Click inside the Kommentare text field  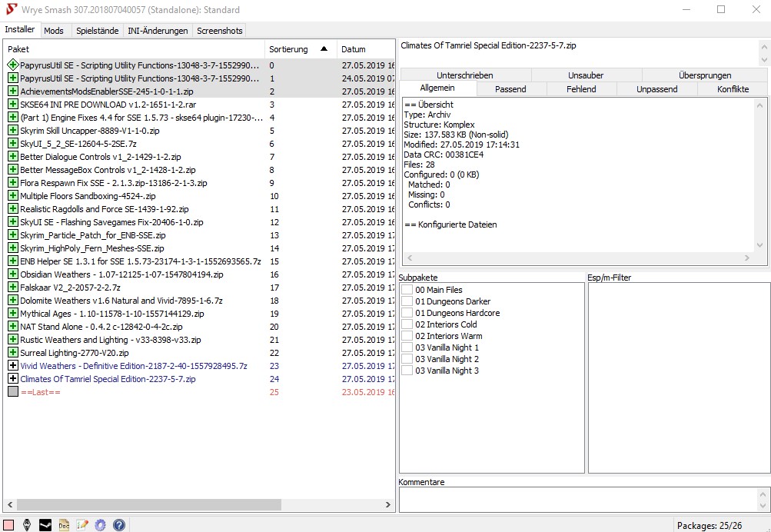click(578, 500)
